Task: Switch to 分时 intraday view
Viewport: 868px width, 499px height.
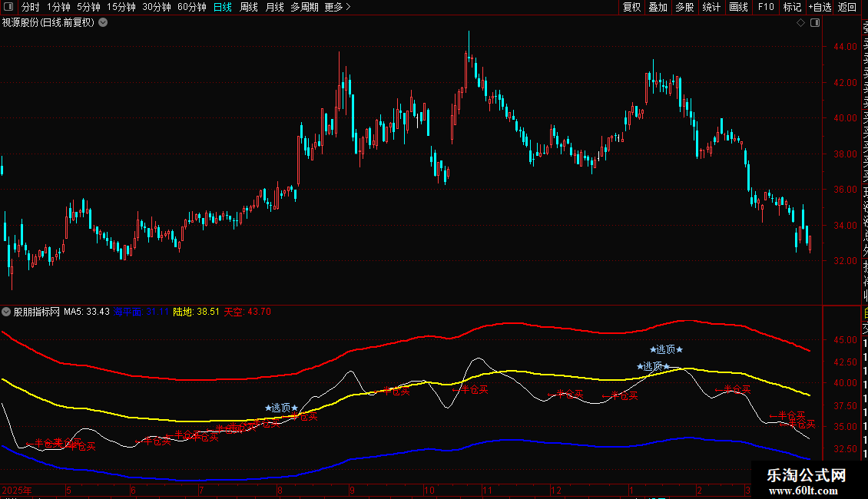Action: tap(31, 7)
